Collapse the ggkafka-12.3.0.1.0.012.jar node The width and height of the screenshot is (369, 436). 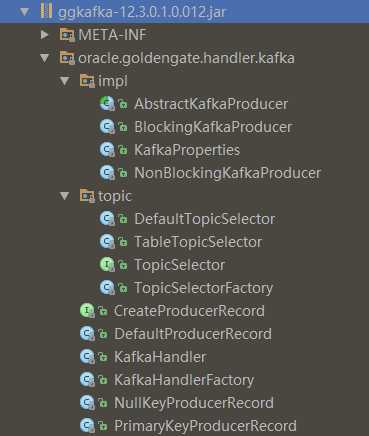[24, 12]
